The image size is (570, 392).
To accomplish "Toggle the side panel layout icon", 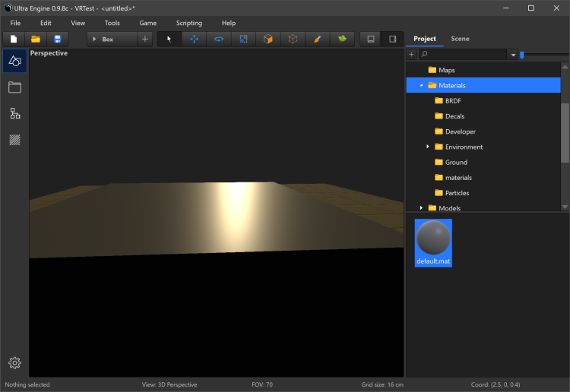I will point(393,39).
